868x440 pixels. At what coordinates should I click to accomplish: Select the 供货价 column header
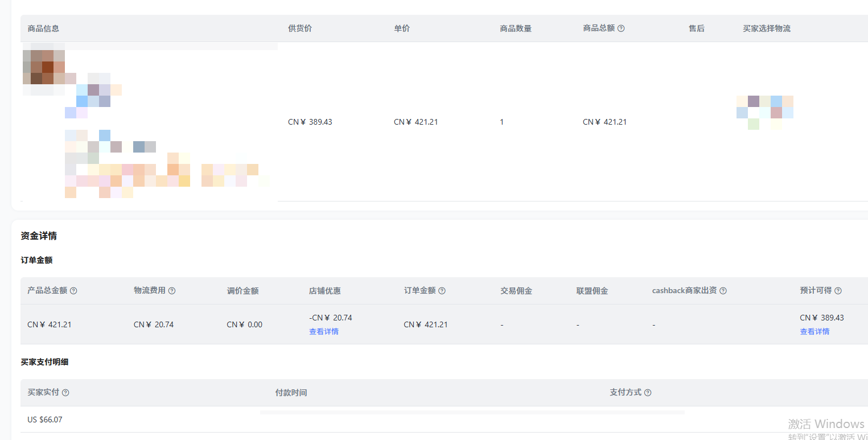pyautogui.click(x=299, y=28)
